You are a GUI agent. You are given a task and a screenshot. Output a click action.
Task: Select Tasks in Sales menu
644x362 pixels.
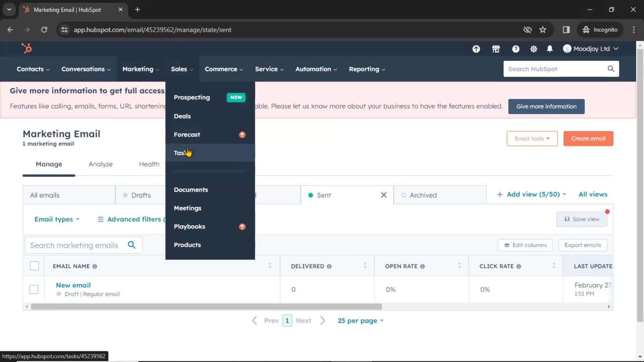(210, 153)
